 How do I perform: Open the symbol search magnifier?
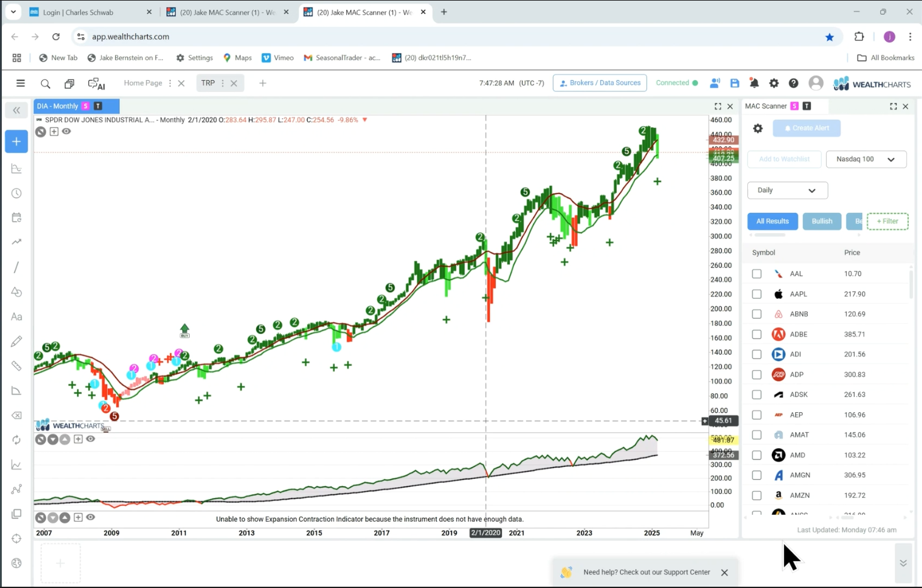click(x=45, y=83)
